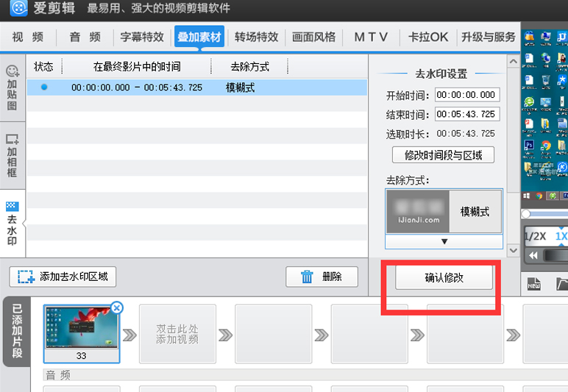Click the settings panel scrollbar down arrow
568x392 pixels.
514,250
